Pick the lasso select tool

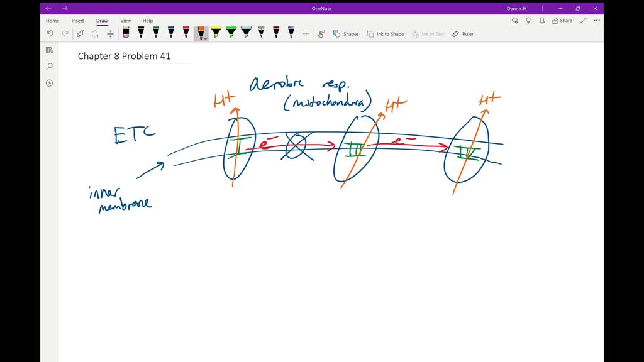(x=96, y=34)
